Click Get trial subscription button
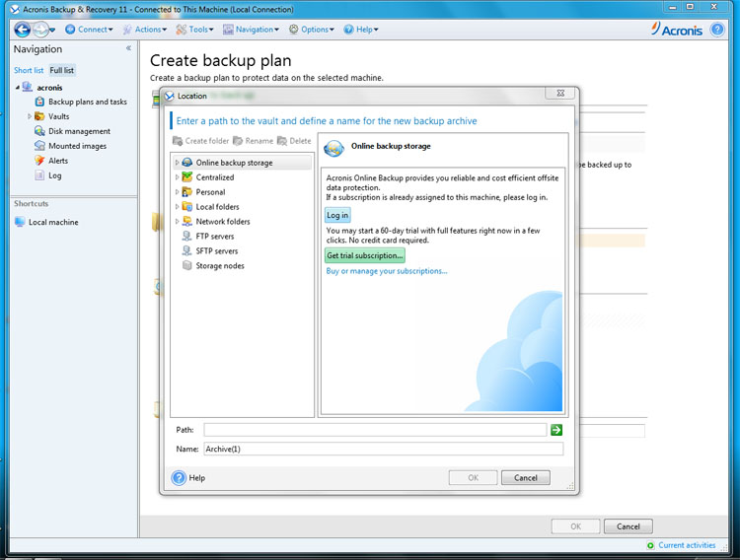740x560 pixels. tap(365, 255)
